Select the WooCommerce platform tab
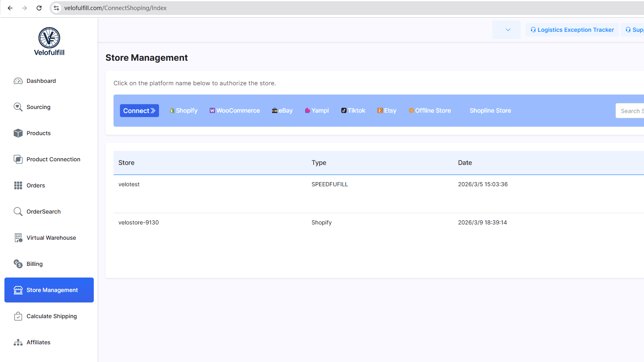Screen dimensions: 644x362 (235, 111)
